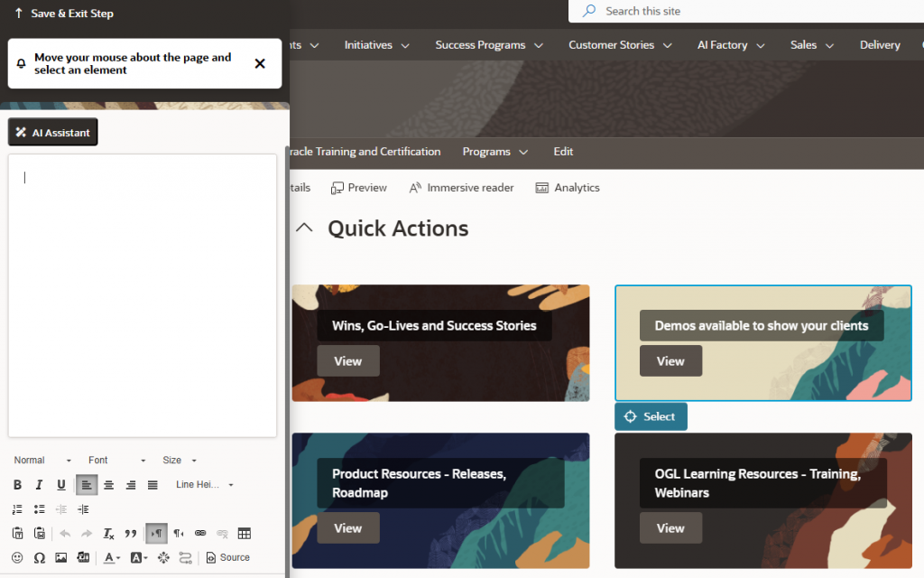The image size is (924, 578).
Task: Insert a block quote
Action: tap(130, 533)
